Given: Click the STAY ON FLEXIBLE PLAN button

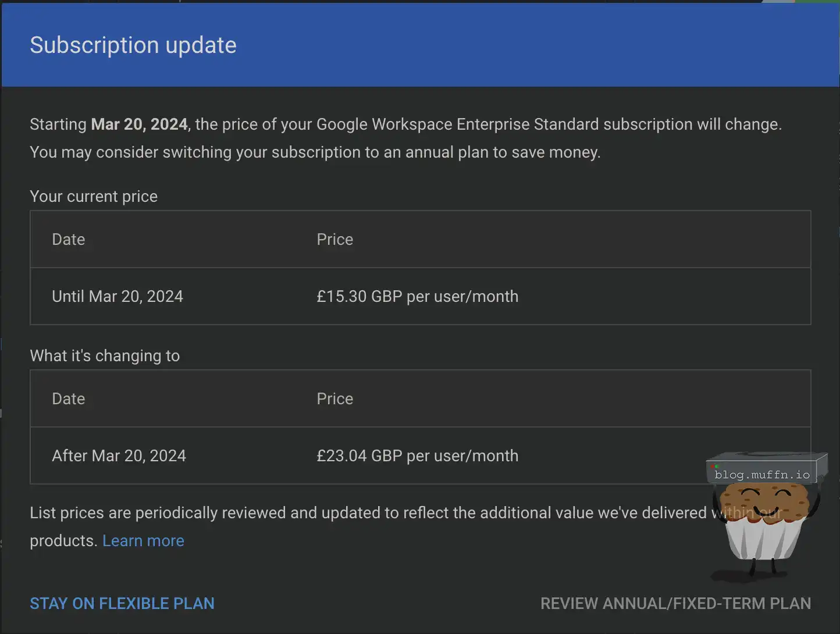Looking at the screenshot, I should coord(122,603).
